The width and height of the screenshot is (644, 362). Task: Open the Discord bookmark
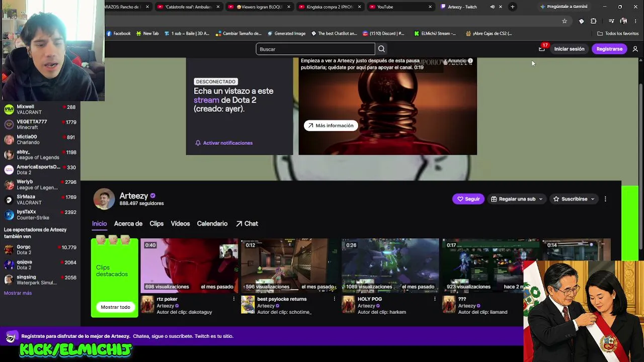click(383, 34)
